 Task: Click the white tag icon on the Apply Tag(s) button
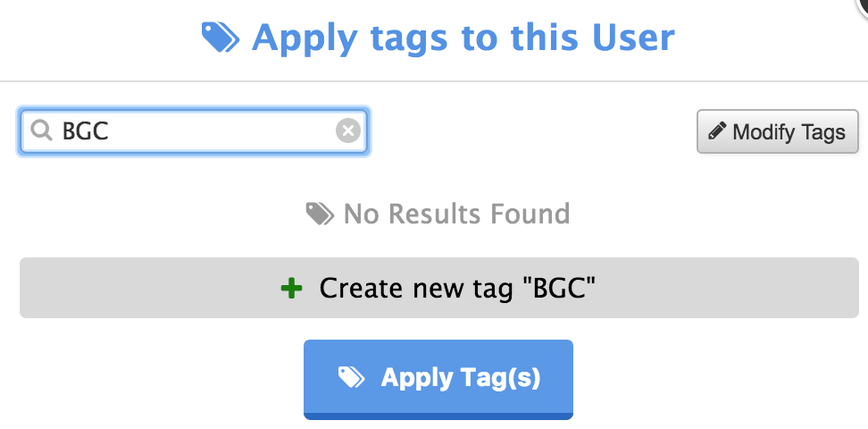pos(352,377)
